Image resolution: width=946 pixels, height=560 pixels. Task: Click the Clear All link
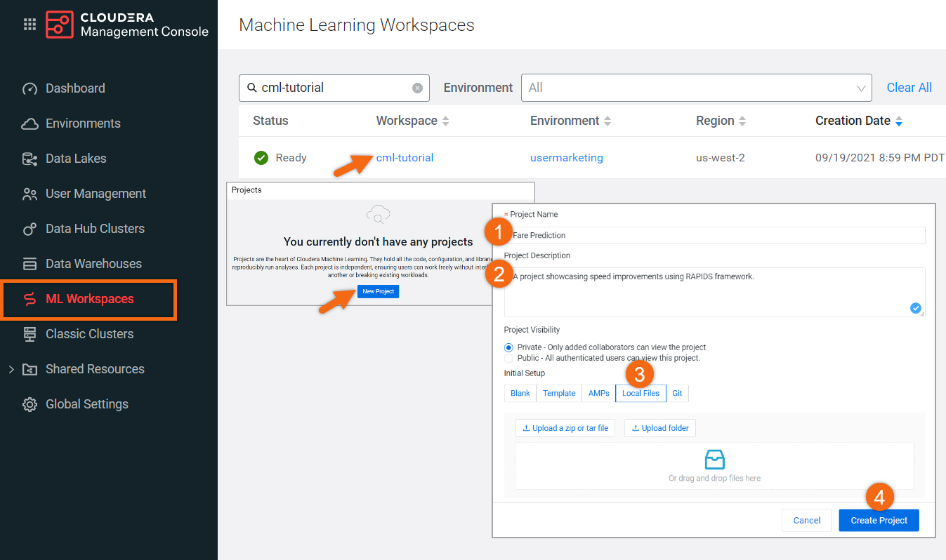click(x=909, y=88)
